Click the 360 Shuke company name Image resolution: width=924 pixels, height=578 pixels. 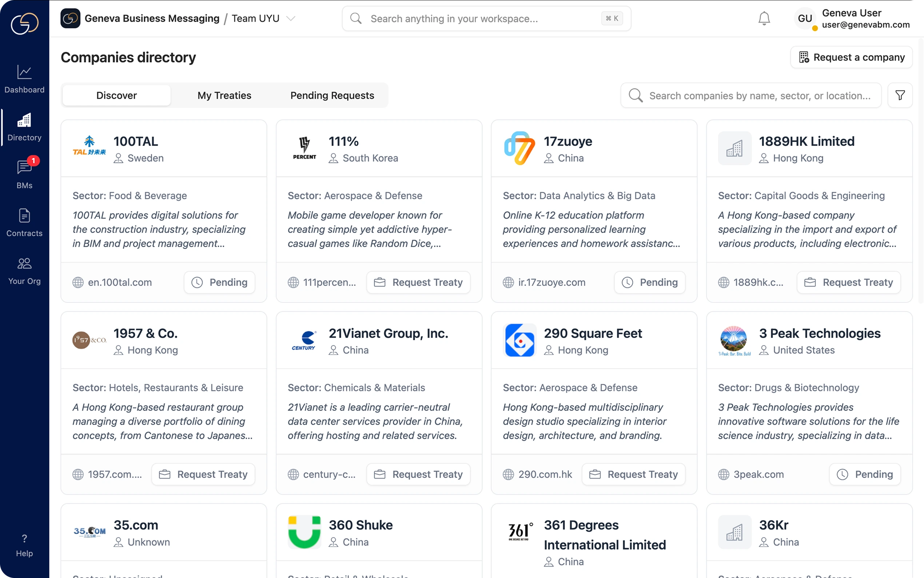tap(360, 525)
